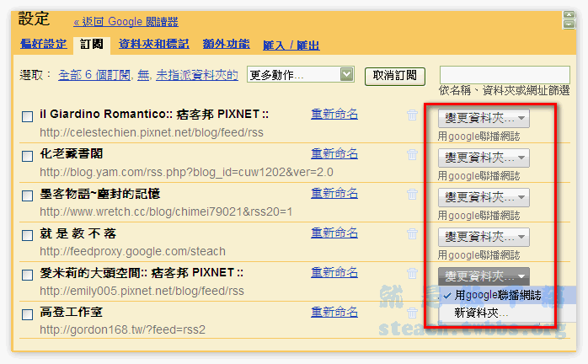Switch to 偏好設定 tab
This screenshot has width=588, height=364.
(x=44, y=44)
